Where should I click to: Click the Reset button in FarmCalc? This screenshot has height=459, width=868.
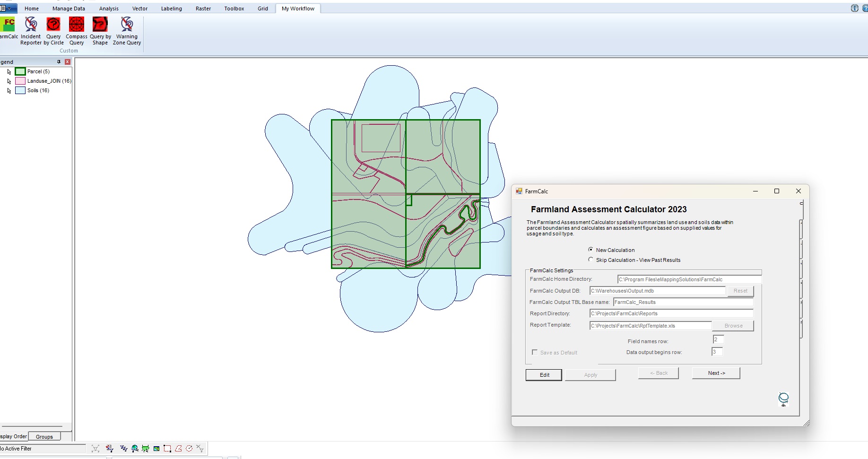pos(740,291)
